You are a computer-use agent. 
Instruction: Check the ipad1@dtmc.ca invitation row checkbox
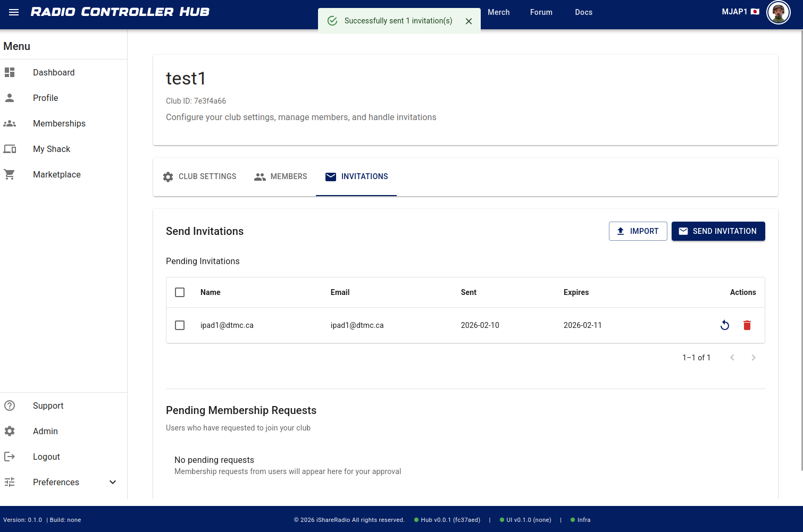point(180,325)
